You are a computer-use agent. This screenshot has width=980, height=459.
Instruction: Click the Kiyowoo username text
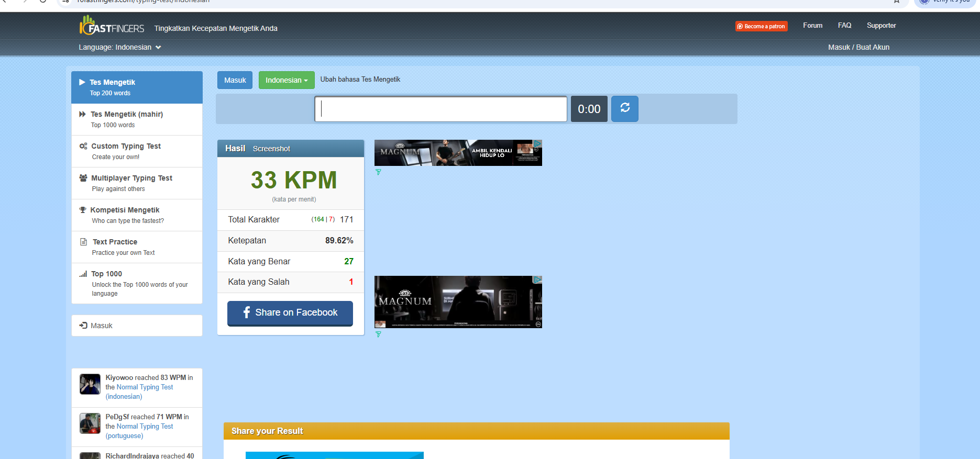119,377
